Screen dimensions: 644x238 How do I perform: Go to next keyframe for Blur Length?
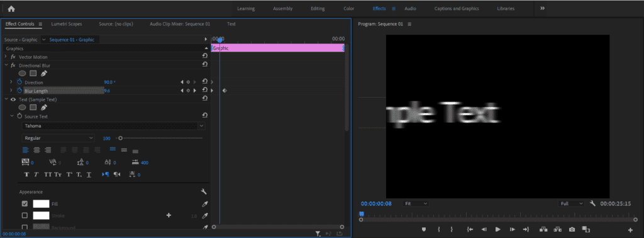194,91
